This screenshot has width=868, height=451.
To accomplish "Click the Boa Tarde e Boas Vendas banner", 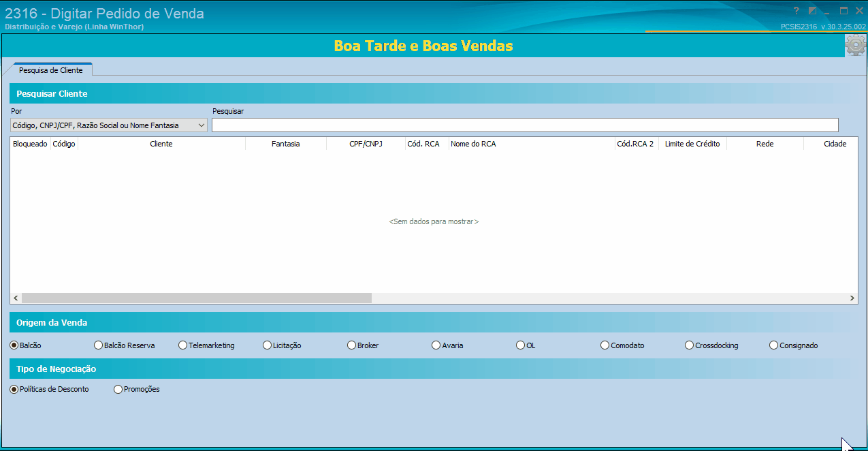I will coord(423,46).
